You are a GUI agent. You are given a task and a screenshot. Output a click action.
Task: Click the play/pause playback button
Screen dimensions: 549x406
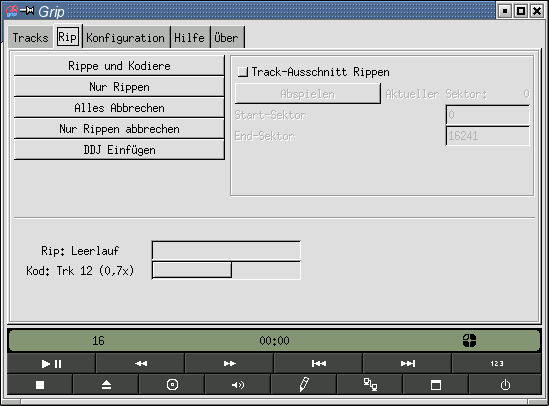[51, 364]
